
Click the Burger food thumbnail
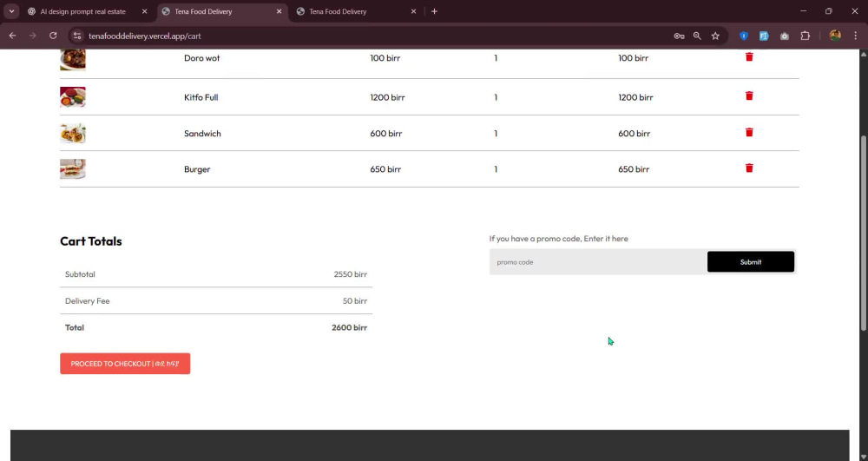click(73, 168)
